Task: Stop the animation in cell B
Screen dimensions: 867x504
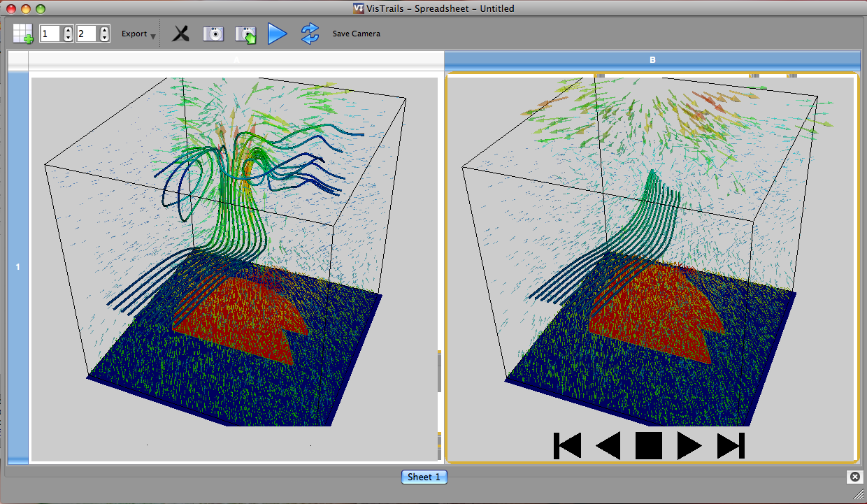Action: 648,446
